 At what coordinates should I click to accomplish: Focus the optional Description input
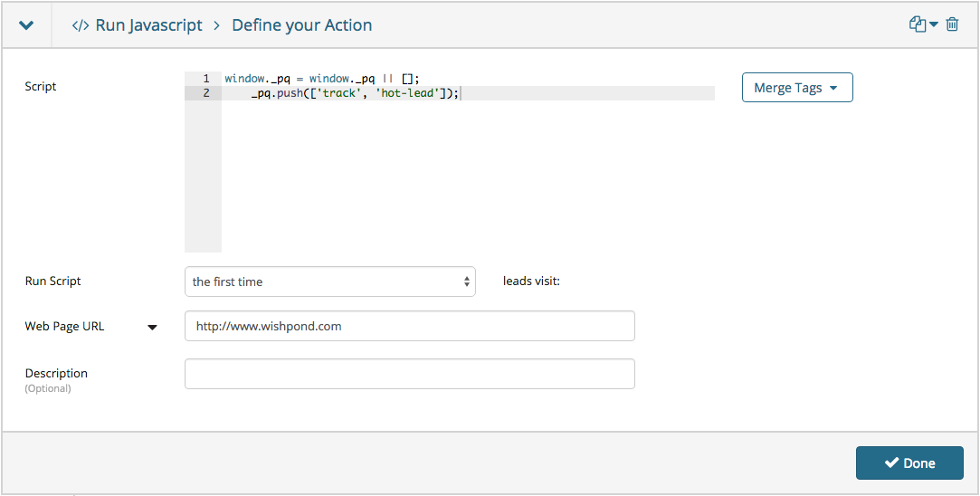pos(409,374)
